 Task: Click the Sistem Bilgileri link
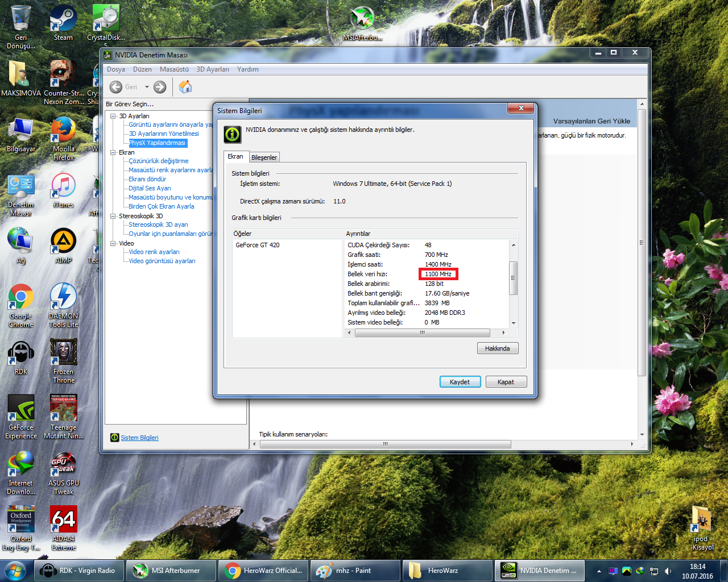click(x=139, y=438)
